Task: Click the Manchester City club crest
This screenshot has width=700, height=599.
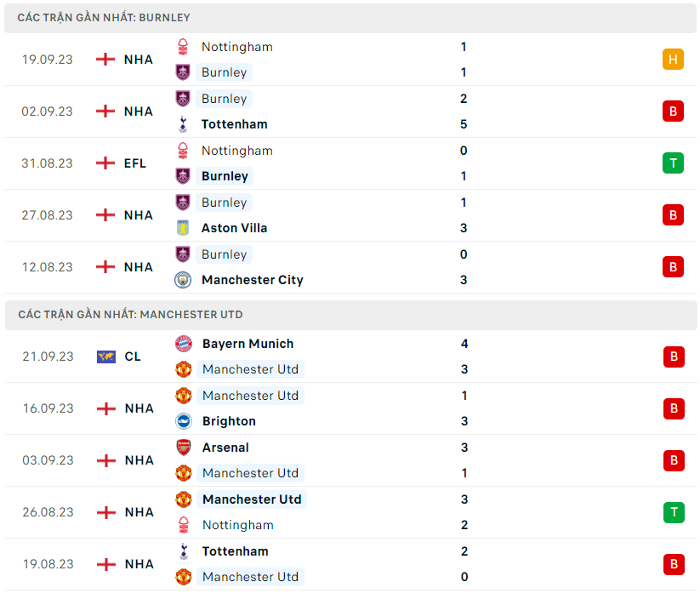Action: click(x=183, y=280)
